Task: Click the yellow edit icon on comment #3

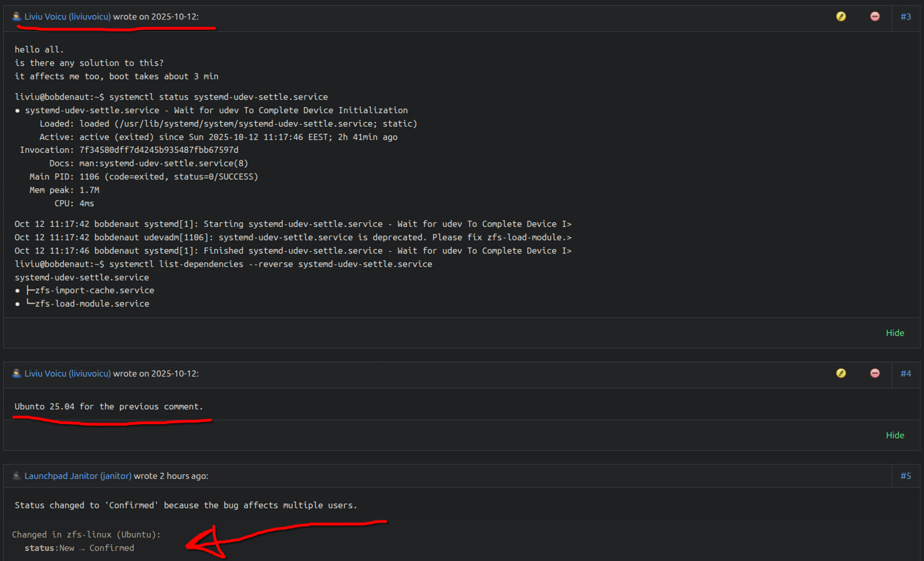Action: tap(841, 16)
